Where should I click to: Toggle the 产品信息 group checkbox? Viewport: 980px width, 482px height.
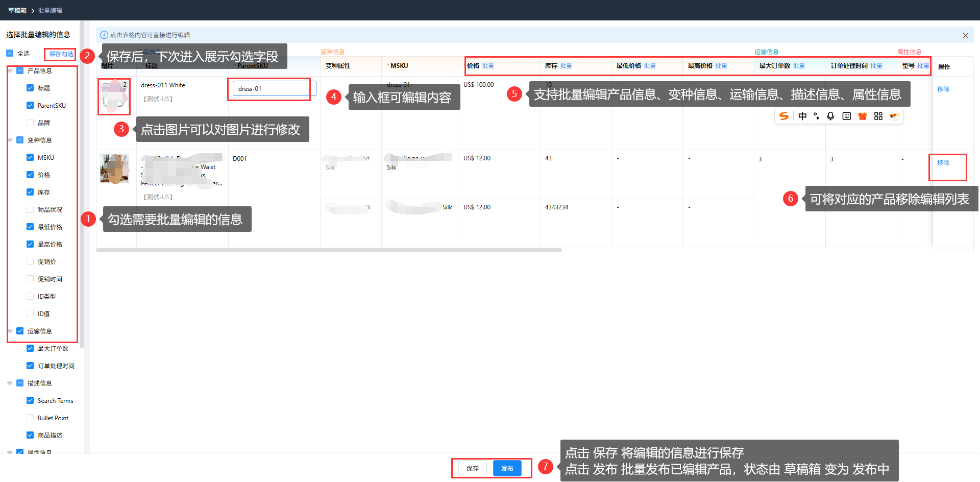(x=20, y=70)
